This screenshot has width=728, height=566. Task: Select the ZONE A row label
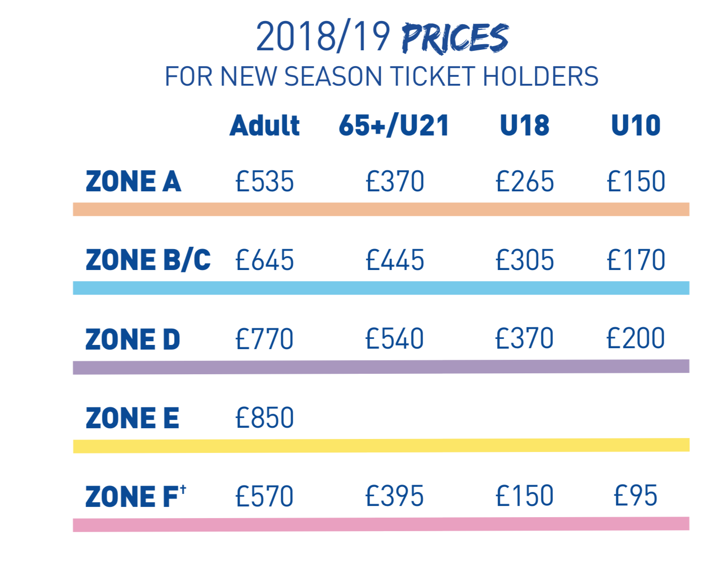pos(133,181)
